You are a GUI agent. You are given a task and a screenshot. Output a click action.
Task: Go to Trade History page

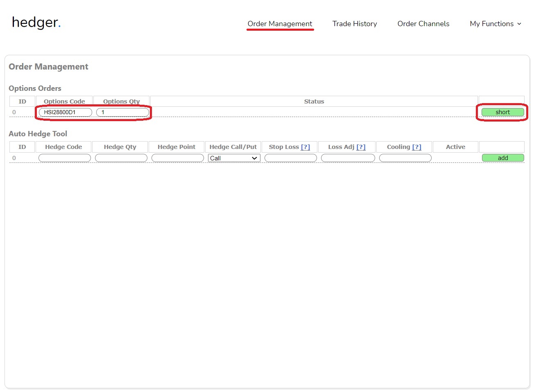click(x=354, y=24)
